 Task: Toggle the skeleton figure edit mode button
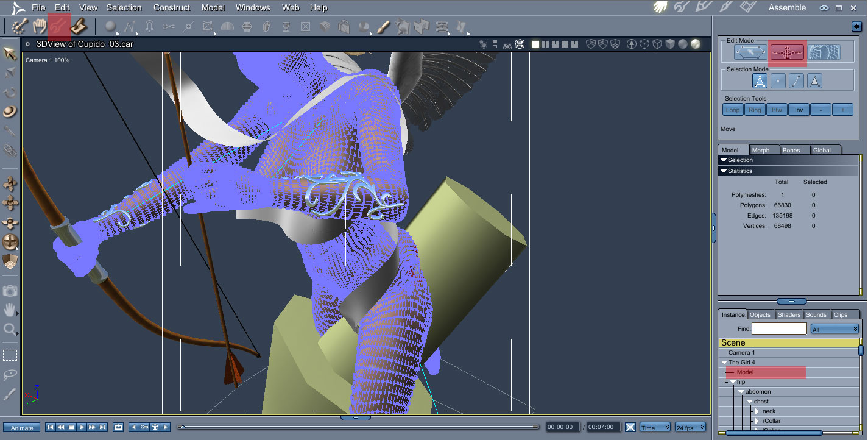788,52
